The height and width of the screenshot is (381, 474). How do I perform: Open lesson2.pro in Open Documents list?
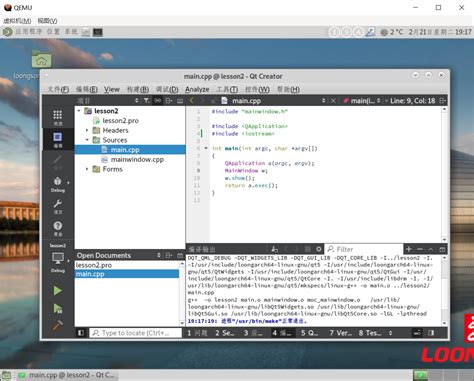(x=94, y=265)
